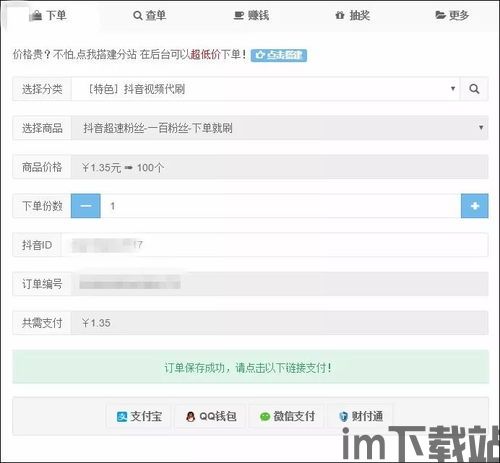Click the 共需支付 total amount field
Screen dimensions: 500x463
coord(280,323)
